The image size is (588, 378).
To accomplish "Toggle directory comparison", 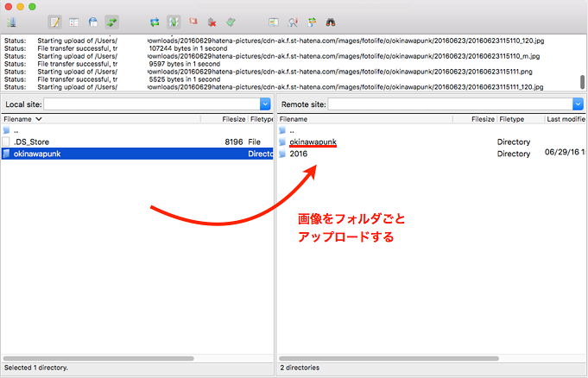I will click(x=293, y=22).
